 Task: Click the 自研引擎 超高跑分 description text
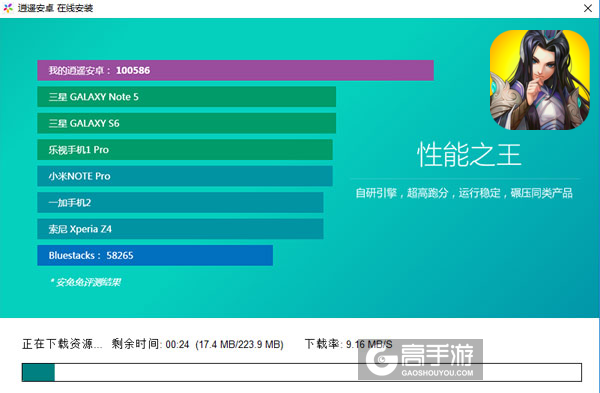(464, 193)
